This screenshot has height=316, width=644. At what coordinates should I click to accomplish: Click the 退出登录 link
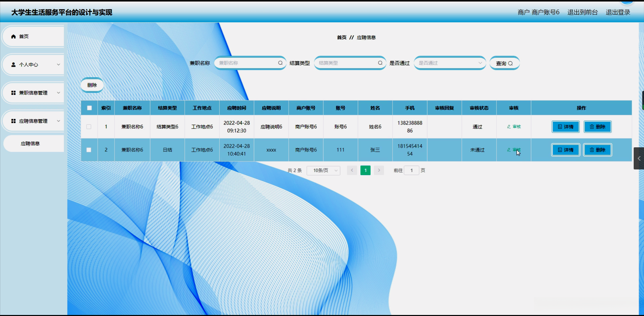[618, 12]
